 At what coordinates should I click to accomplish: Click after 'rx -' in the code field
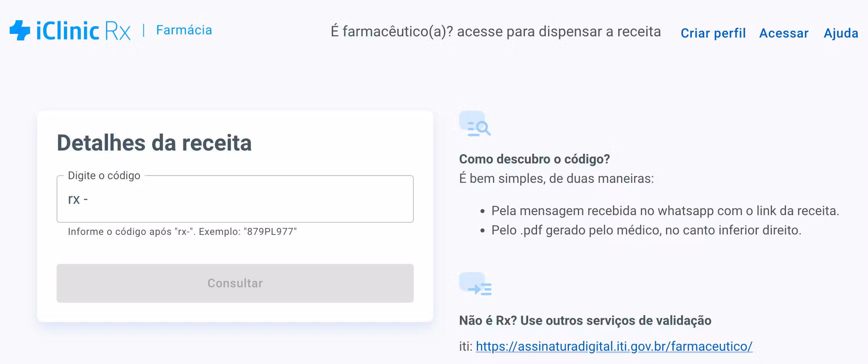pyautogui.click(x=97, y=199)
